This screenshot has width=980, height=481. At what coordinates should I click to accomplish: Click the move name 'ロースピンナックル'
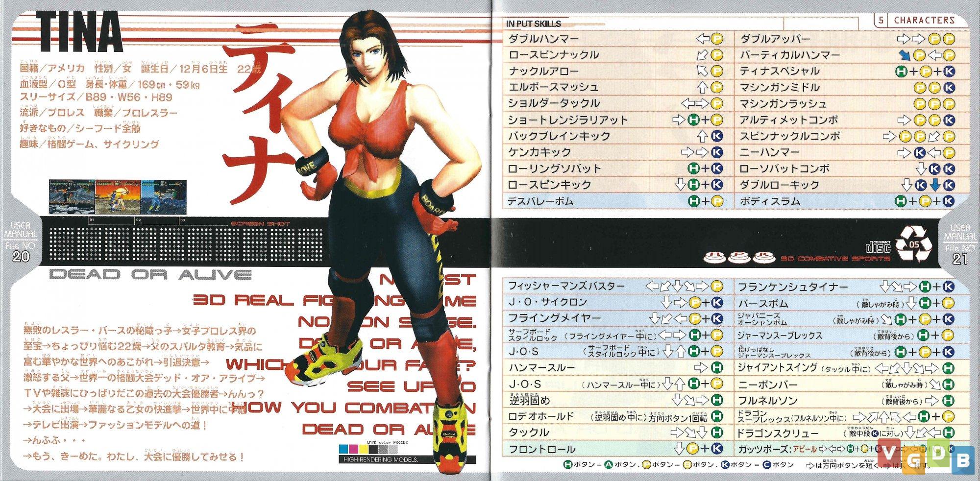[x=553, y=55]
